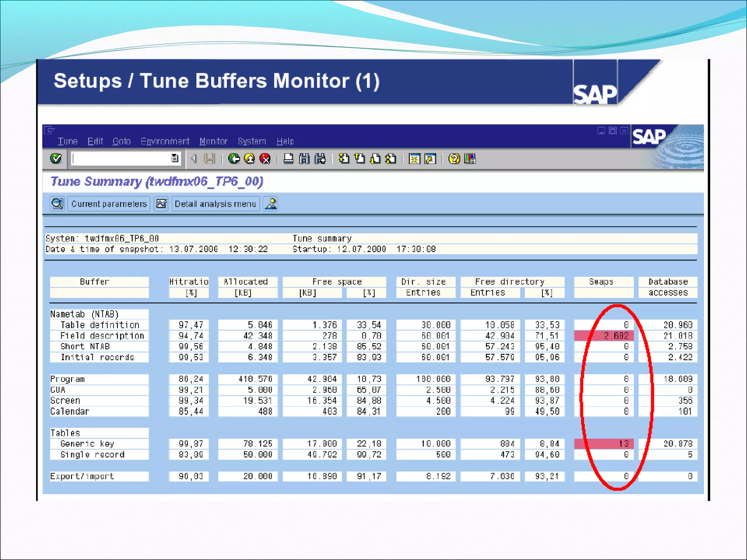Screen dimensions: 747x560
Task: Click the First Page icon
Action: [344, 159]
